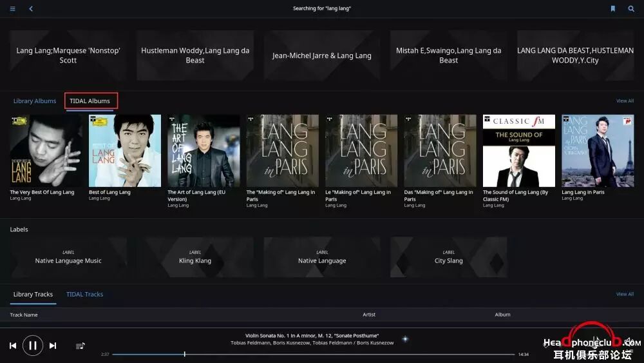Click now playing title Violin Sonata No. 1
Viewport: 644px width, 363px height.
point(312,336)
